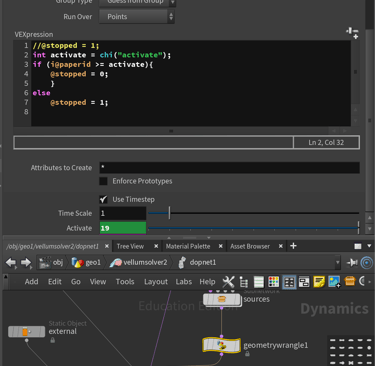Go back with the left arrow
This screenshot has width=375, height=366.
tap(11, 263)
